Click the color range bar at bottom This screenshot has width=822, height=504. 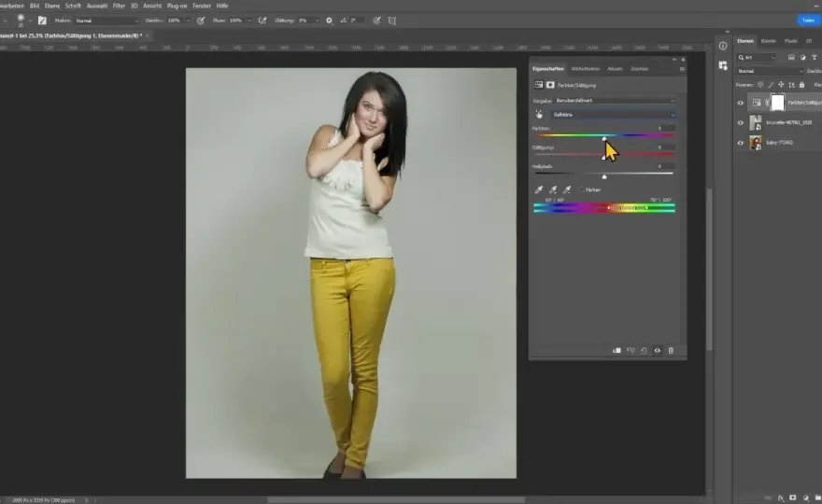point(604,208)
